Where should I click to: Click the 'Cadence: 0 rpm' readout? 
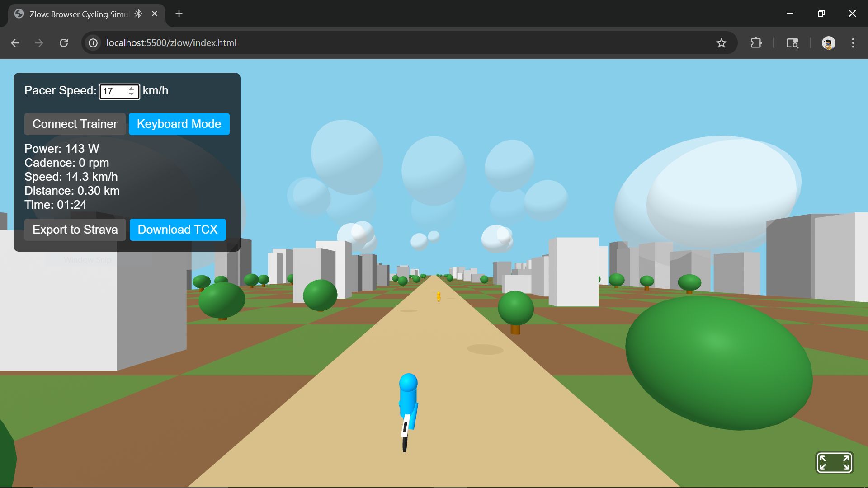pyautogui.click(x=67, y=163)
